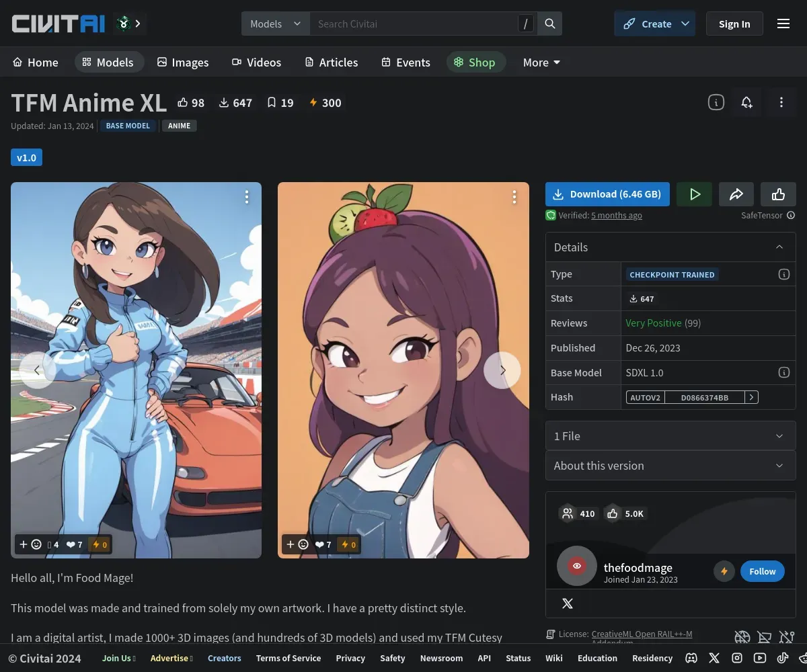This screenshot has width=807, height=672.
Task: Click the info icon beside the notification bell
Action: tap(716, 102)
